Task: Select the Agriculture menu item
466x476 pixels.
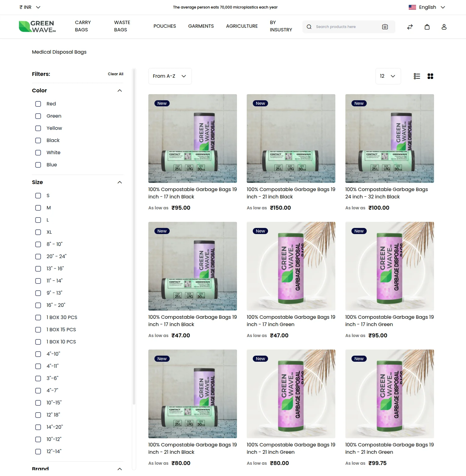Action: pos(242,26)
